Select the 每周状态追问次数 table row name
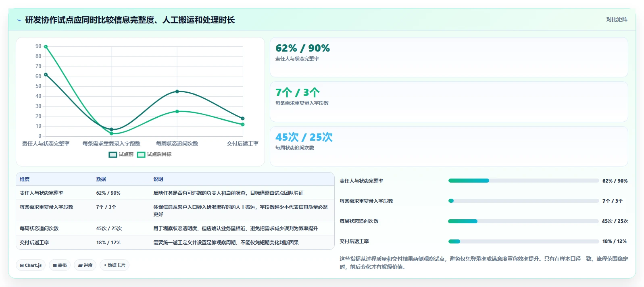Viewport: 644px width, 287px height. [39, 229]
